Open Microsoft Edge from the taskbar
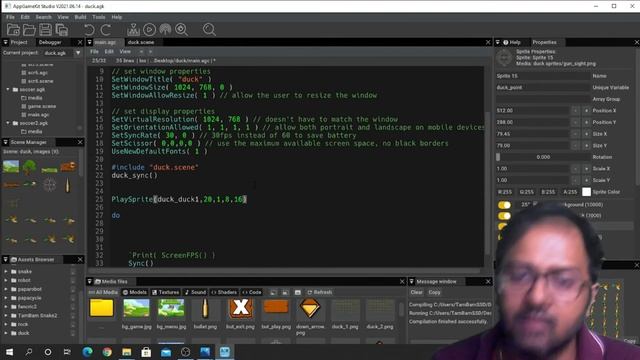Viewport: 640px width, 360px height. (87, 352)
